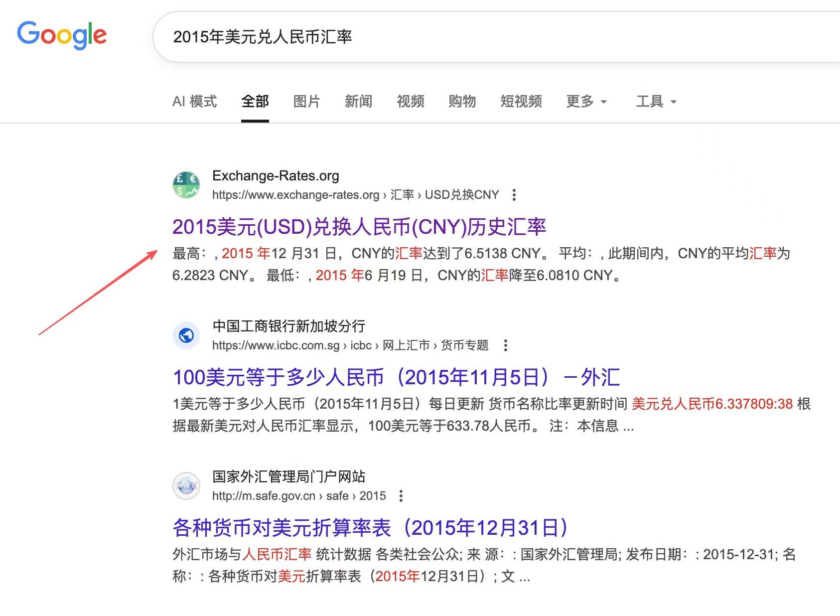
Task: Click snippet text 美元兑人民币6.337809:38
Action: point(712,404)
